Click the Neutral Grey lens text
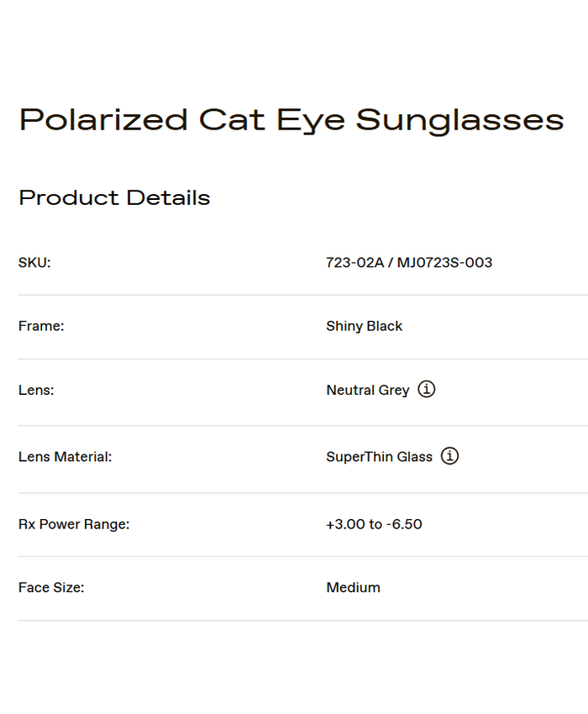The image size is (588, 714). click(368, 390)
